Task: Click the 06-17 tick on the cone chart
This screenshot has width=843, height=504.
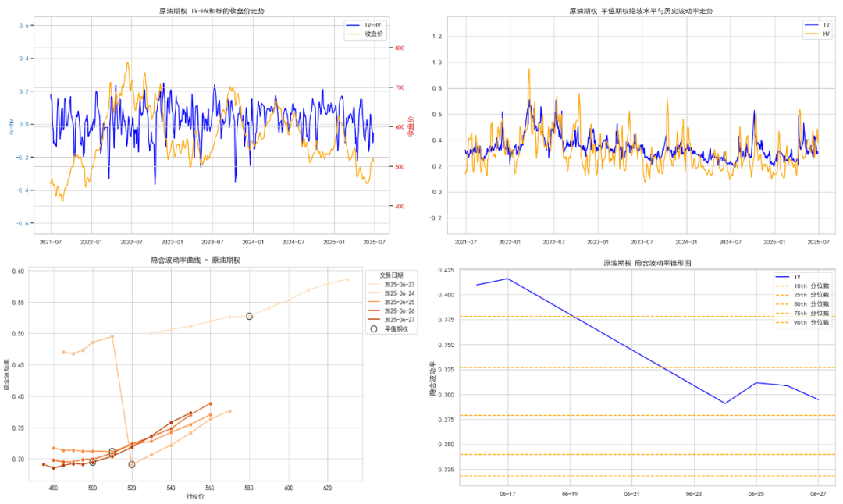Action: click(x=507, y=494)
